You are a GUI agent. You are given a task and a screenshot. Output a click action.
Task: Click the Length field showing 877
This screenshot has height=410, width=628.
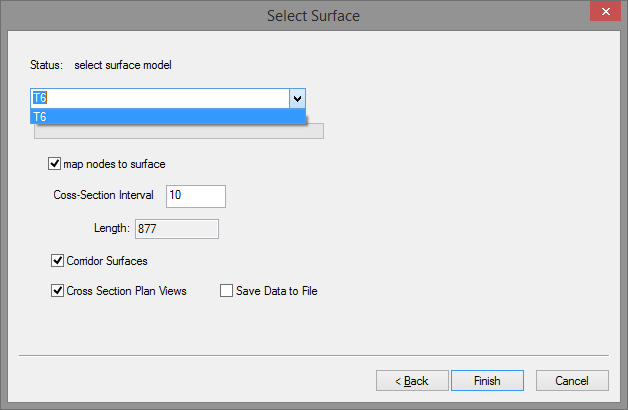click(x=177, y=229)
